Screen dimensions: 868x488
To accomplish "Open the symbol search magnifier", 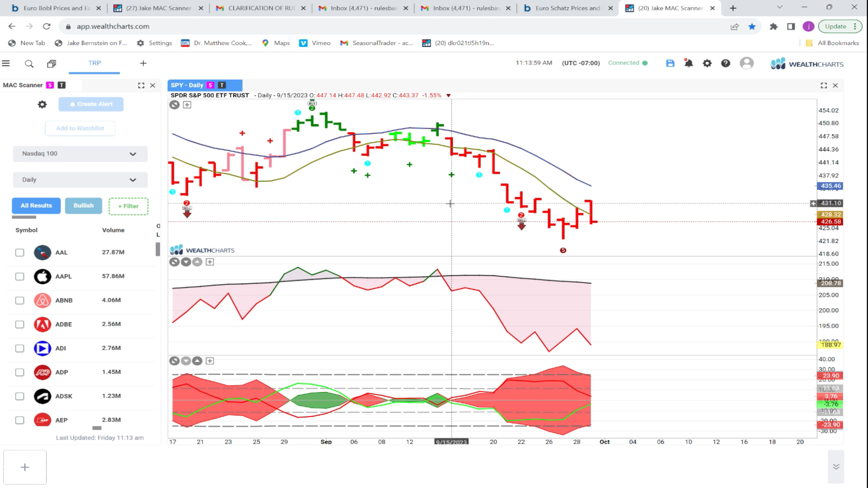I will pos(29,64).
